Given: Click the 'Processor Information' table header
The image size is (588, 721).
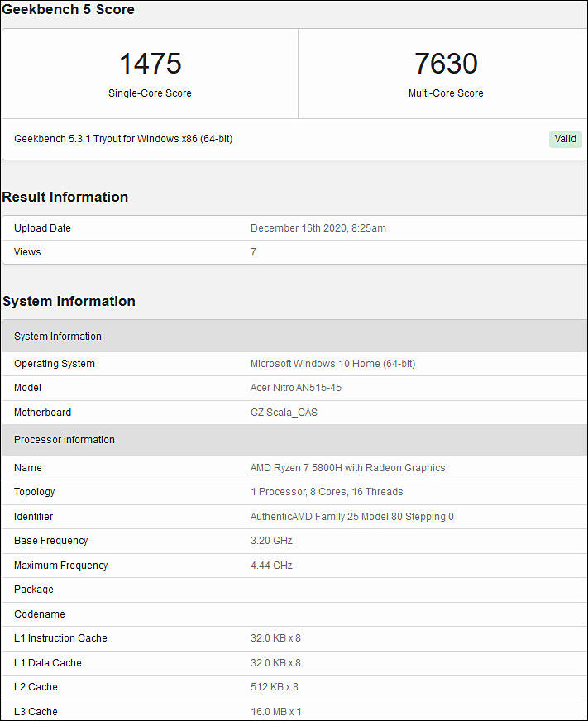Looking at the screenshot, I should (x=65, y=440).
